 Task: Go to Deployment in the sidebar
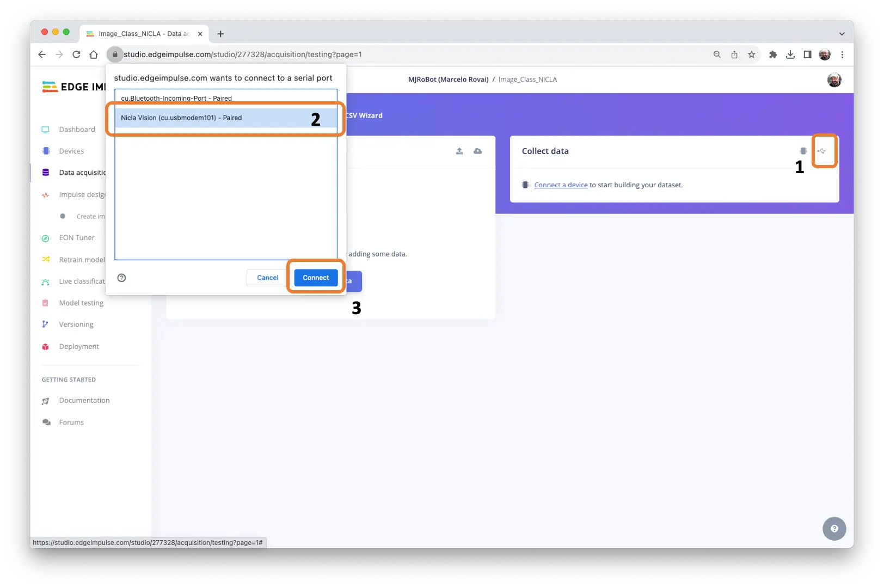pos(79,347)
